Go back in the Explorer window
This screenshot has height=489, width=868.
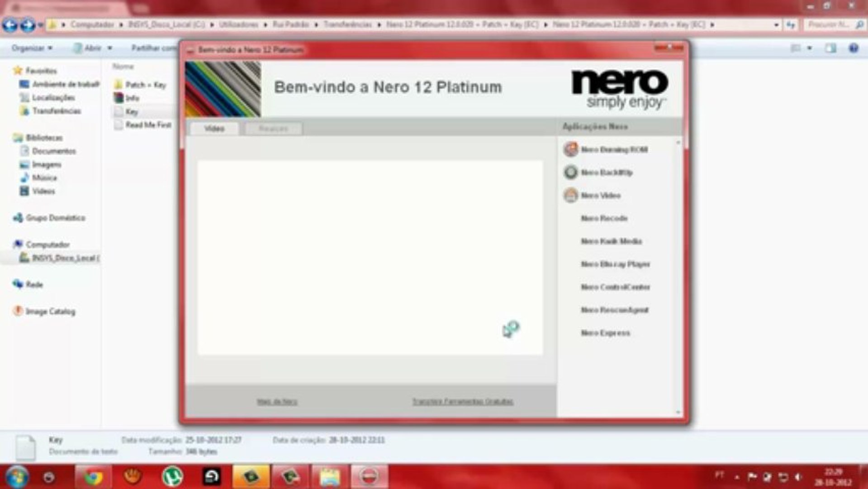[10, 25]
